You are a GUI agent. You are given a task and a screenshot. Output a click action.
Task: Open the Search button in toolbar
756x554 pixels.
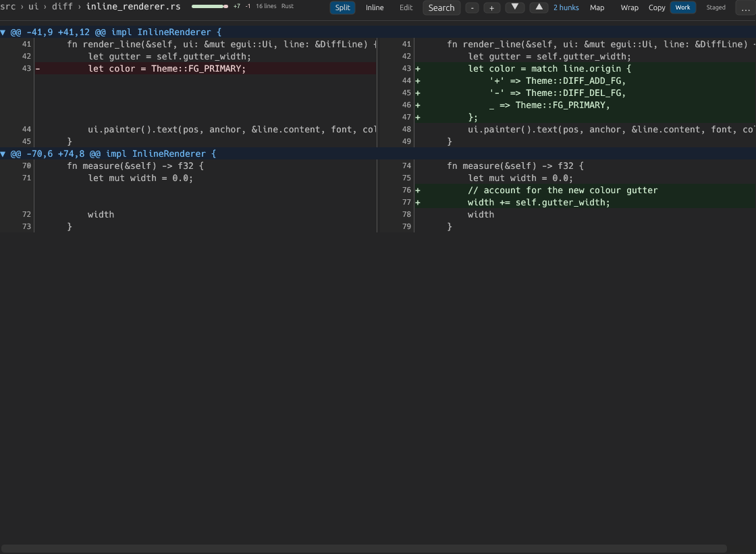pyautogui.click(x=441, y=7)
